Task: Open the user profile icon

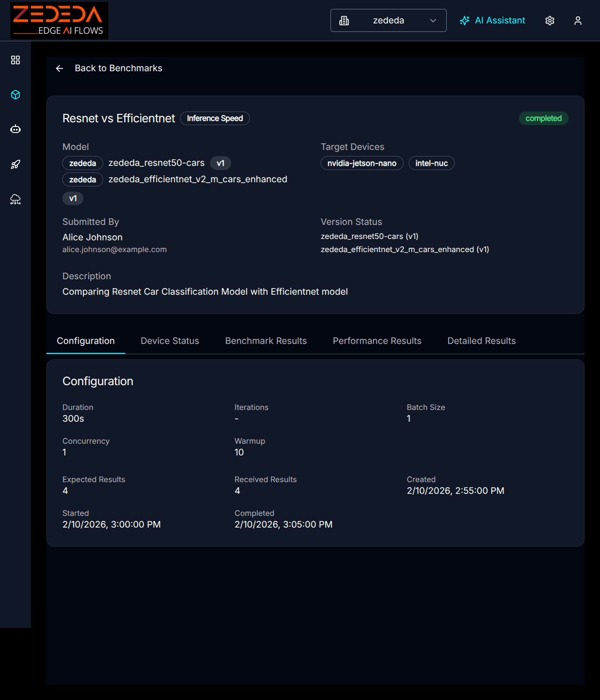Action: click(x=578, y=21)
